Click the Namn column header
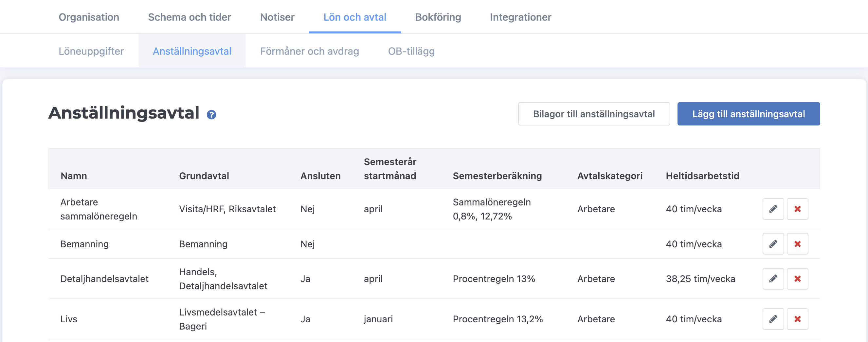The width and height of the screenshot is (868, 342). [74, 176]
